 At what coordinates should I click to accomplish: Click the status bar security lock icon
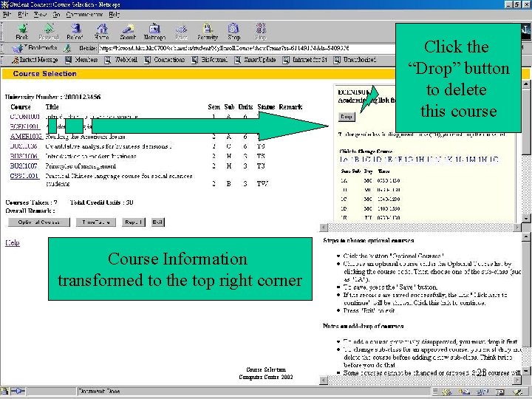tap(4, 391)
